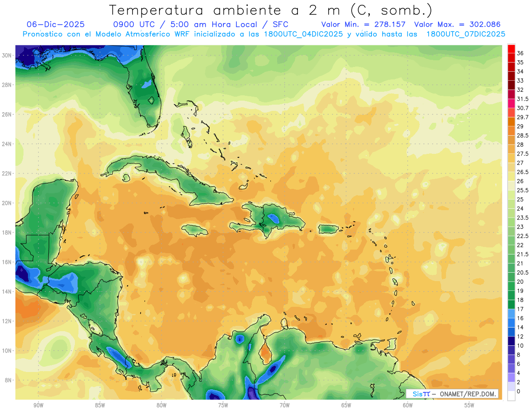Click the 65W longitude label
The width and height of the screenshot is (532, 411).
click(346, 406)
